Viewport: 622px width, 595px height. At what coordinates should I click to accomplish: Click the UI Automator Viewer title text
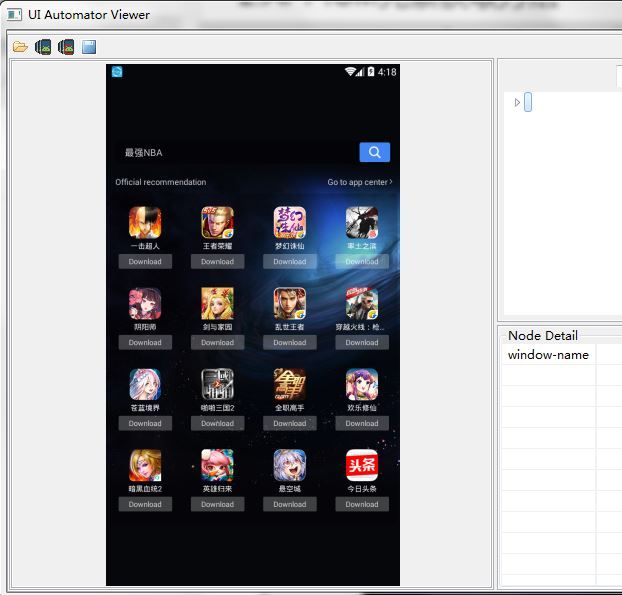pyautogui.click(x=89, y=15)
